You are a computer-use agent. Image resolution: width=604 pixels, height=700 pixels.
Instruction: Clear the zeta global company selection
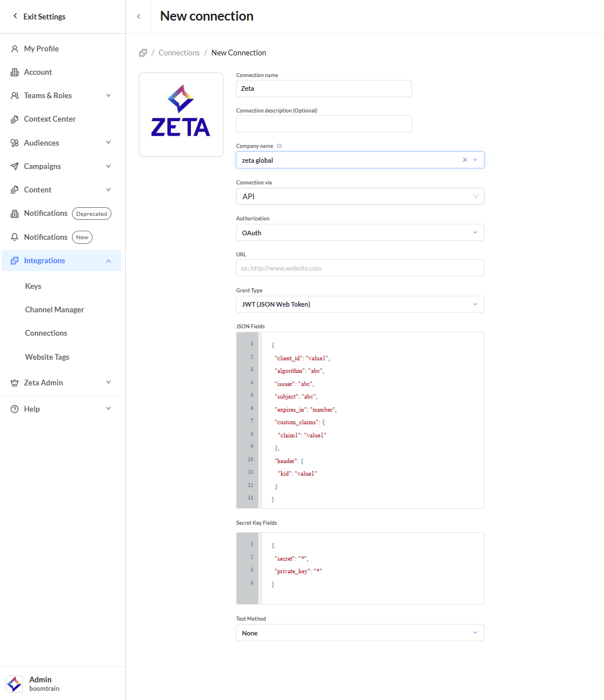point(465,160)
